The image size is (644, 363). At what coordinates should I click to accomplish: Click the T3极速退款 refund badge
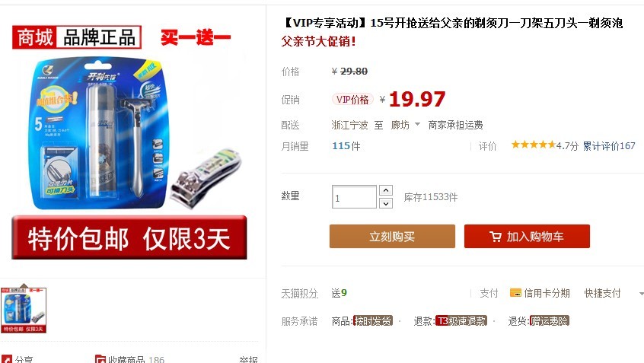tap(461, 320)
